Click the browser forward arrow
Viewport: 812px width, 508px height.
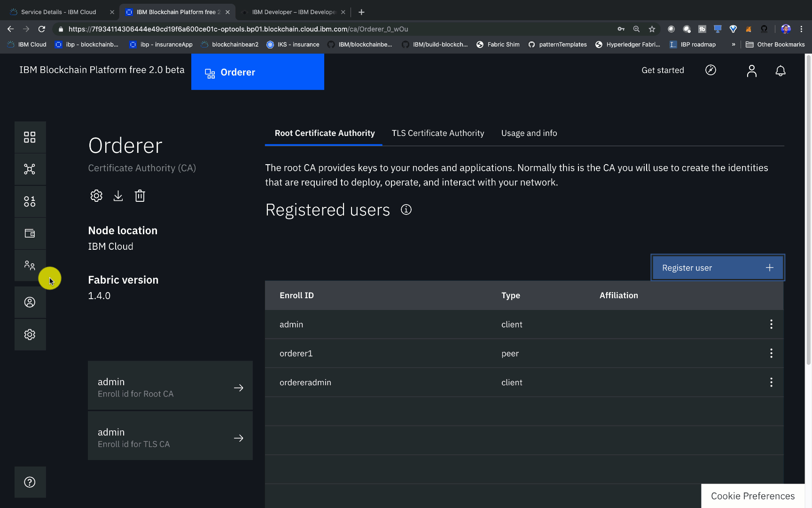tap(26, 29)
